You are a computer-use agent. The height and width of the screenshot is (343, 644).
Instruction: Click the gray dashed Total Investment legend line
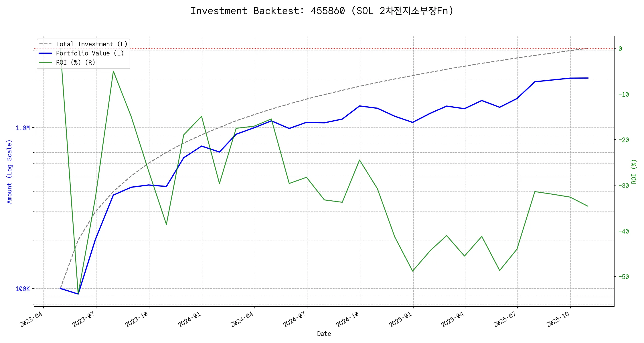pyautogui.click(x=46, y=44)
